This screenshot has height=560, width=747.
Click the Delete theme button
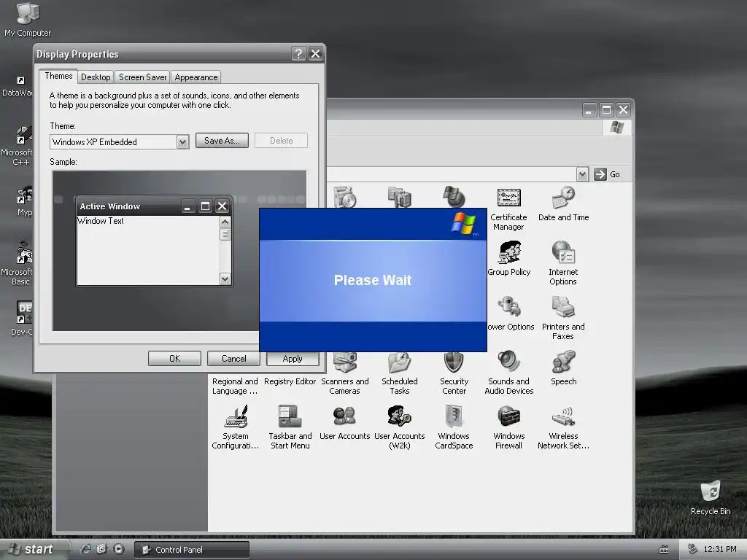(281, 141)
